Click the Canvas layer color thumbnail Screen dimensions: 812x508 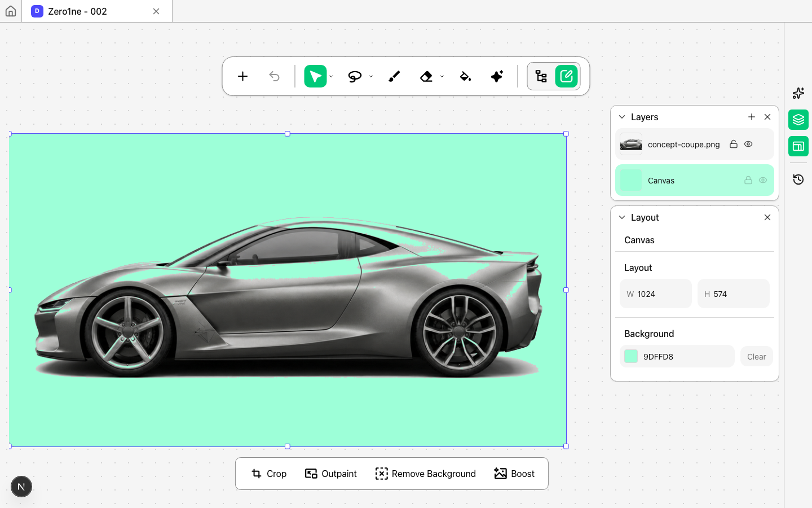(x=631, y=180)
